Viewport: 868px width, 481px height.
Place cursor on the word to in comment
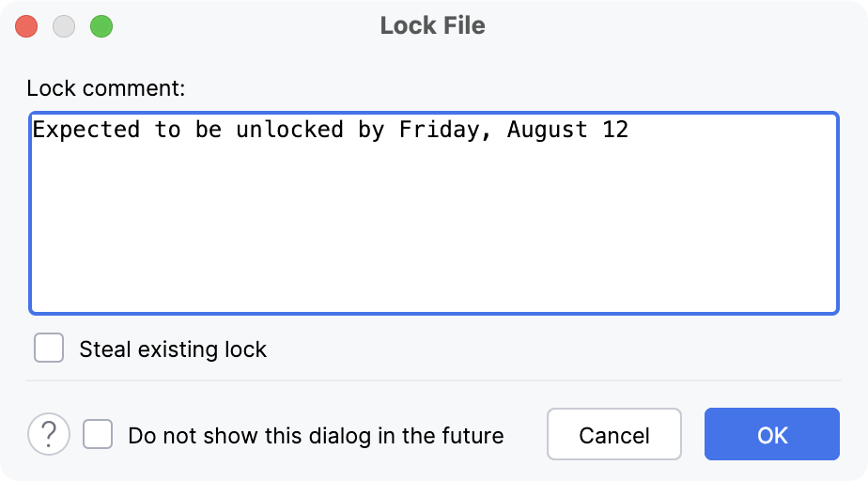pos(167,130)
